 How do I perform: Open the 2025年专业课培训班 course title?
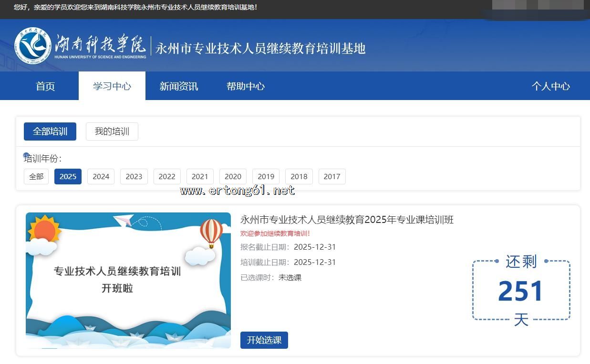pyautogui.click(x=347, y=220)
